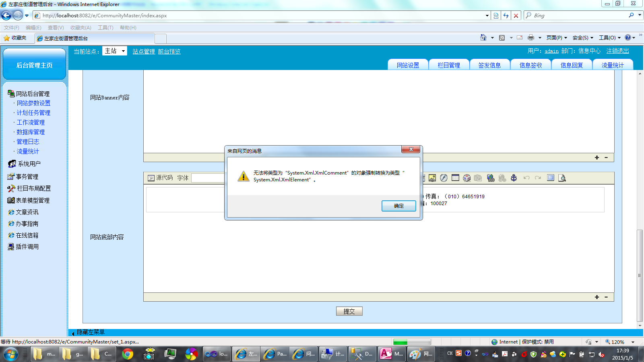The width and height of the screenshot is (644, 362).
Task: Toggle 源代码 source view in the editor
Action: tap(160, 178)
